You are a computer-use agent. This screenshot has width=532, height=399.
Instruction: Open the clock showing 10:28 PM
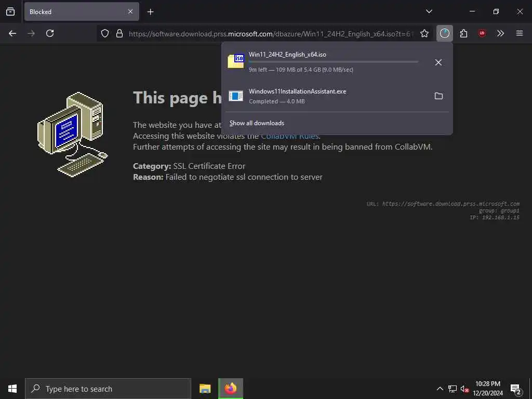click(488, 389)
